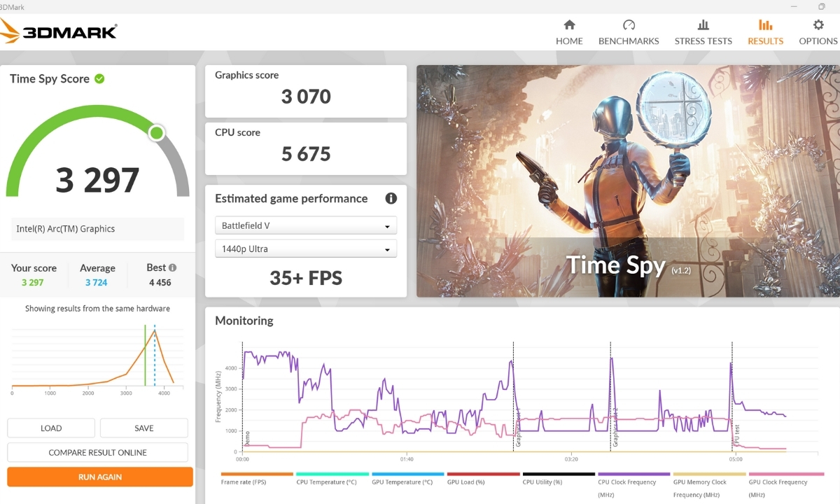Toggle CPU Clock Frequency legend entry
This screenshot has width=840, height=504.
click(x=634, y=484)
